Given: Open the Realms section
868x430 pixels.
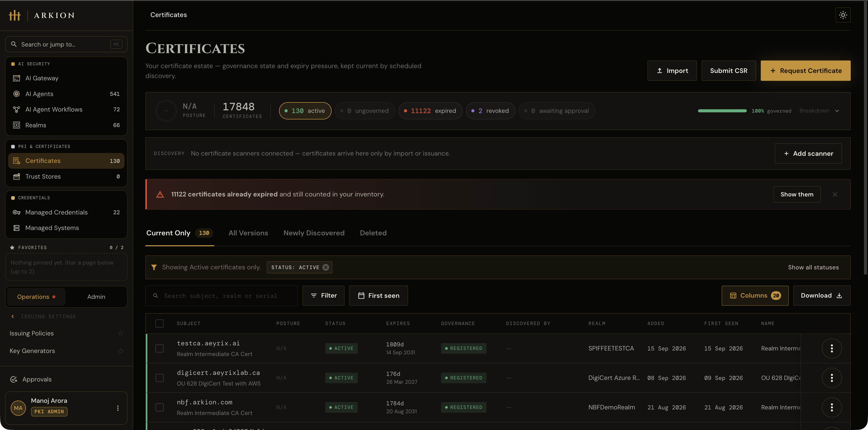Looking at the screenshot, I should click(x=66, y=125).
